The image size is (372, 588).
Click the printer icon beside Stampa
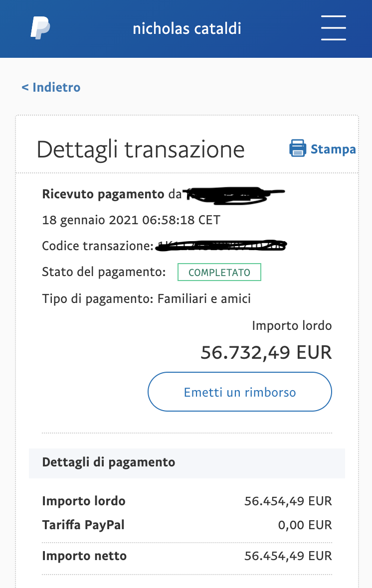click(298, 148)
